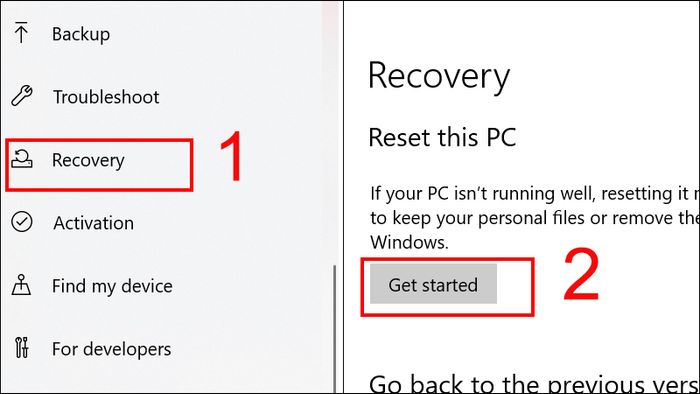Open the For developers page
Viewport: 700px width, 394px height.
[112, 349]
